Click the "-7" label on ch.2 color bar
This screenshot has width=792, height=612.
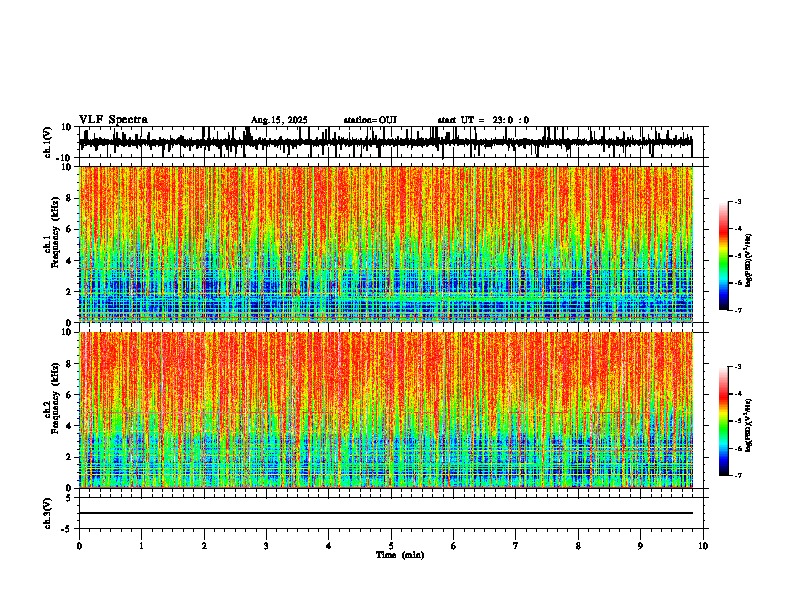pyautogui.click(x=737, y=476)
